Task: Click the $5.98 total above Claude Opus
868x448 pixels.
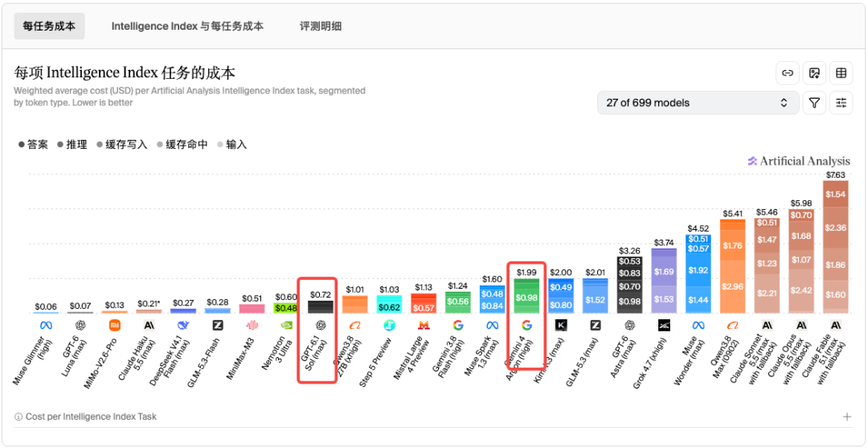Action: 801,203
